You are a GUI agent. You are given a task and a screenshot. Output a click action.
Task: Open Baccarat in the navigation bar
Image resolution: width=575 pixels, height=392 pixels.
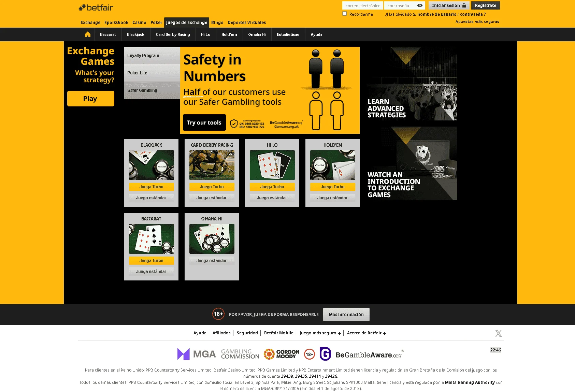pos(108,34)
